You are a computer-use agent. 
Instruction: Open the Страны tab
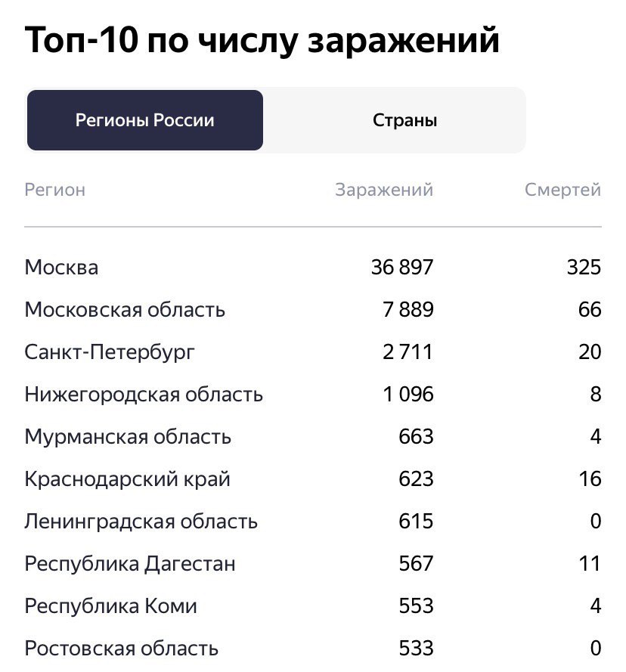pos(404,120)
